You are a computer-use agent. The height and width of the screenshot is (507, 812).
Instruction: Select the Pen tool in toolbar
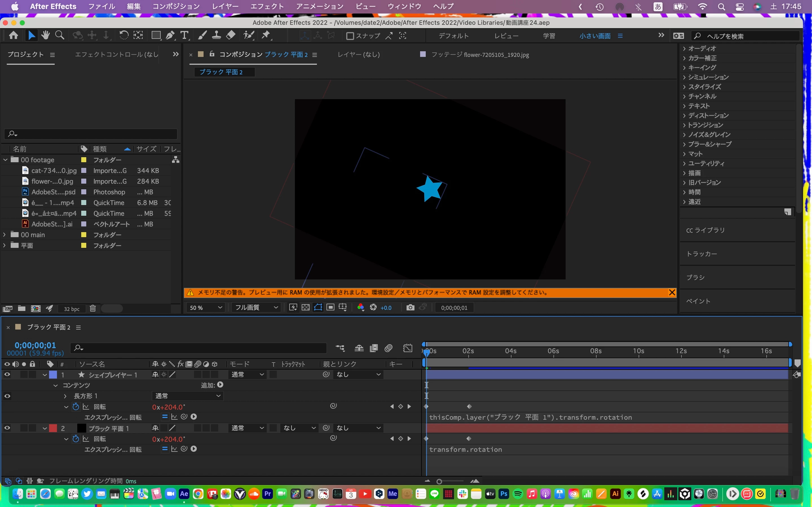click(x=170, y=35)
